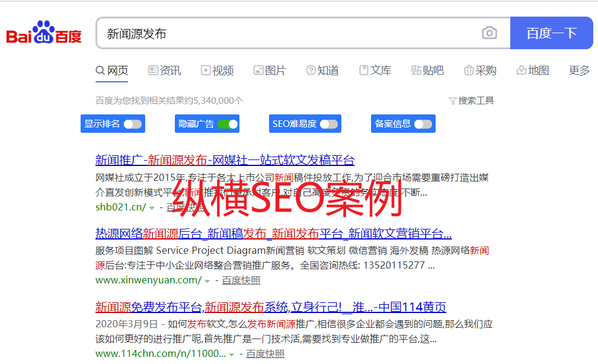Enable the 显示排名 toggle
Screen dimensions: 598x364
pyautogui.click(x=132, y=124)
